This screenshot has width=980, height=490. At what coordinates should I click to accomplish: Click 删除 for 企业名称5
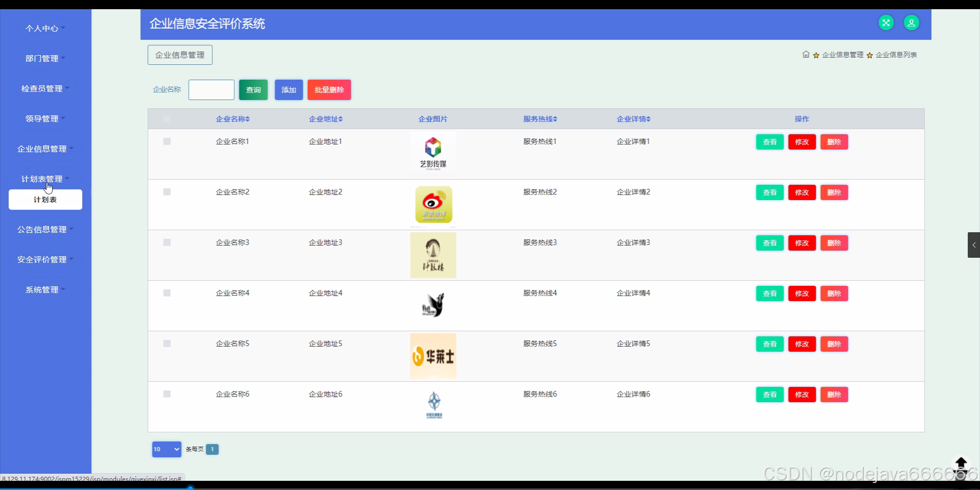coord(834,344)
